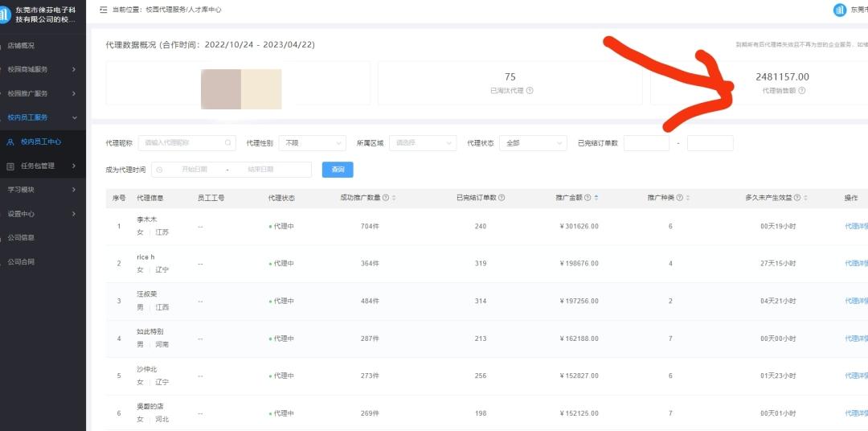Sort by 成功推广数量 using its sort arrows
868x431 pixels.
394,198
